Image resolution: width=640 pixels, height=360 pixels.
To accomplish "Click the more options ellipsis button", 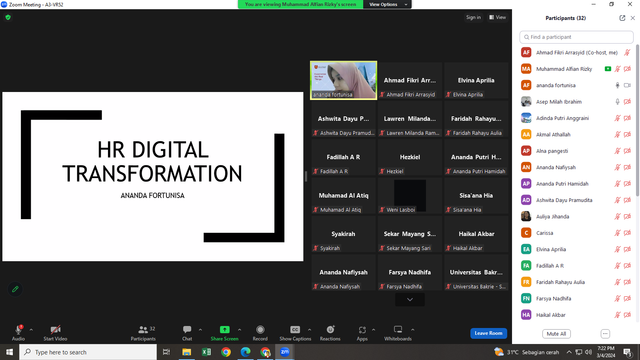I will tap(605, 334).
